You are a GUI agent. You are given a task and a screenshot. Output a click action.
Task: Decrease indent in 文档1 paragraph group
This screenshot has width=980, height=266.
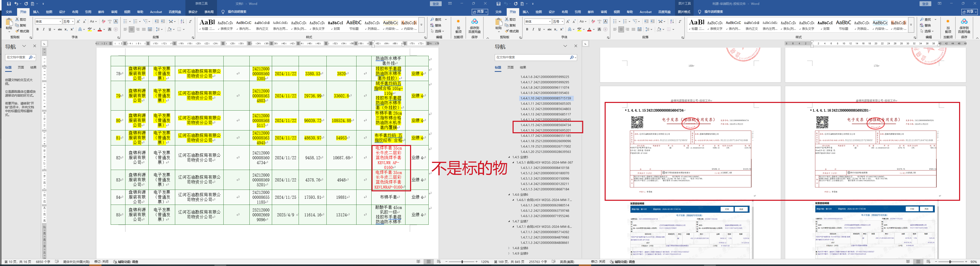click(157, 22)
